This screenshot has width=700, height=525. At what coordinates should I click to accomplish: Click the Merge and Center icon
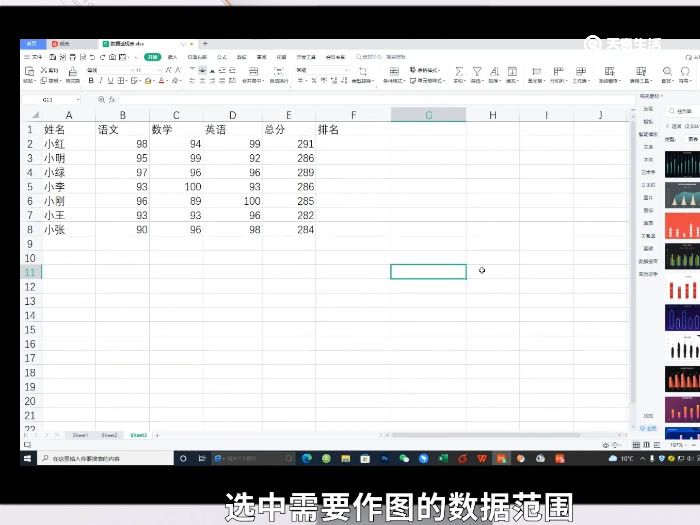[x=253, y=71]
